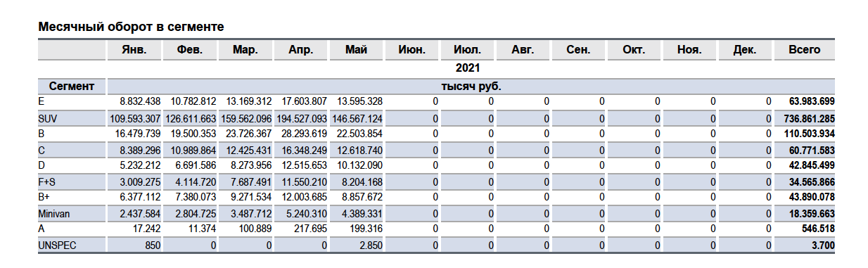Select the 'Июн.' column header

pos(411,50)
